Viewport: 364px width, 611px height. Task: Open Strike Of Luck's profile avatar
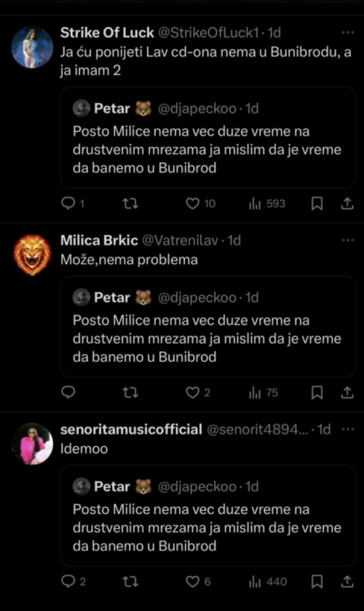pyautogui.click(x=32, y=47)
